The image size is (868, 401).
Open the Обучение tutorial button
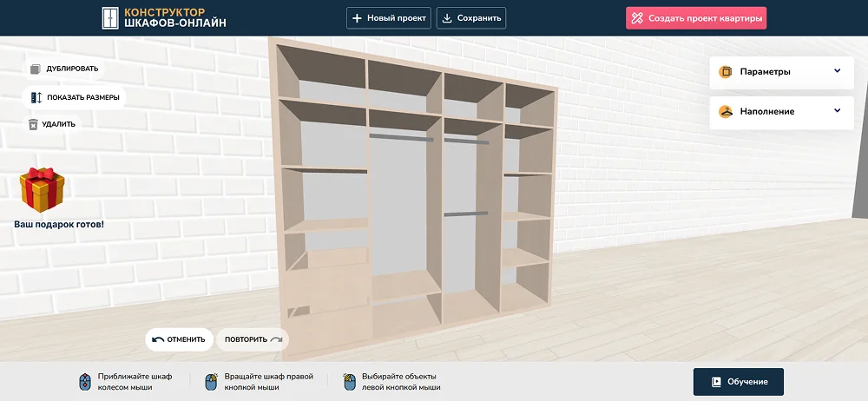point(738,382)
